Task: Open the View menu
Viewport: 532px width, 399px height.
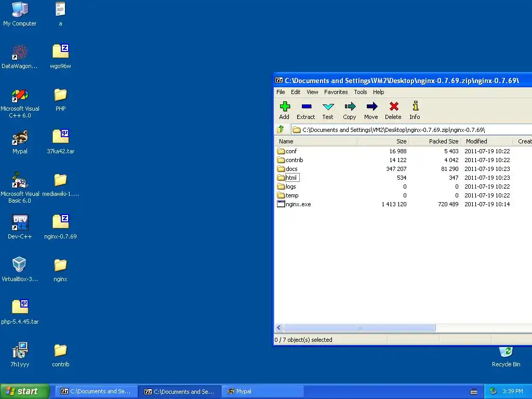Action: tap(312, 92)
